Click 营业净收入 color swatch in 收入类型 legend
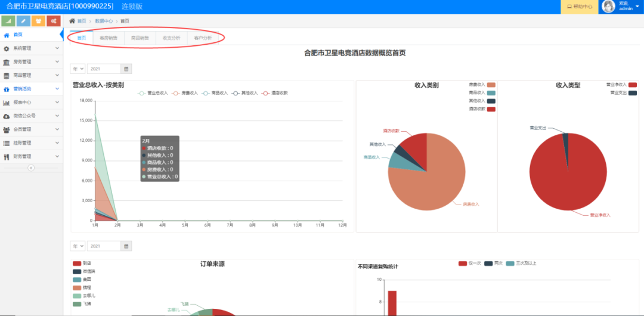This screenshot has height=316, width=644. (633, 85)
